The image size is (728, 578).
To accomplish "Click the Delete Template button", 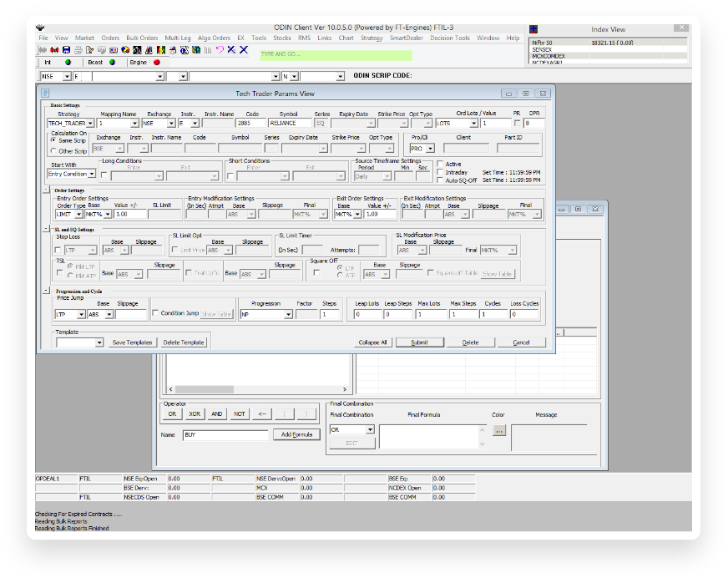I will click(x=184, y=342).
